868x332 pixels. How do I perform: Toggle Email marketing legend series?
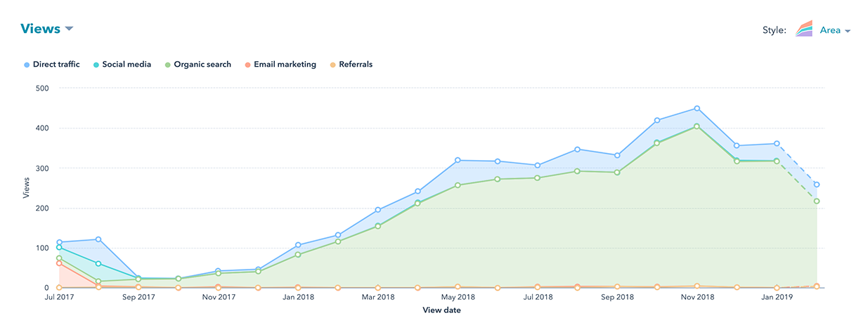click(280, 65)
